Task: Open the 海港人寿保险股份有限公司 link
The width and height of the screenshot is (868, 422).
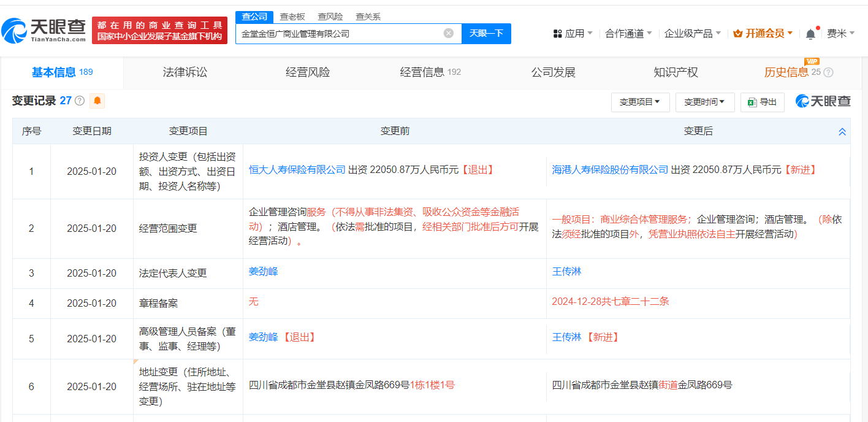Action: (610, 170)
